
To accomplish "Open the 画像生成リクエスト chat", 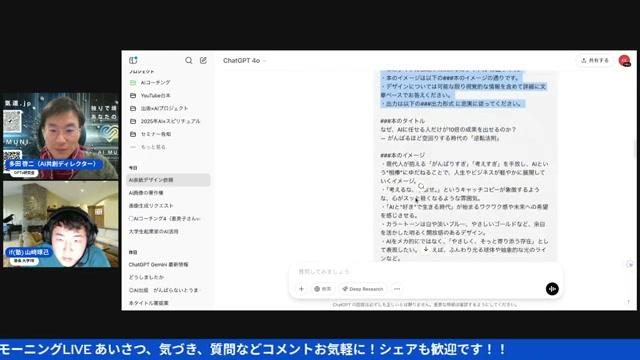I will coord(168,206).
